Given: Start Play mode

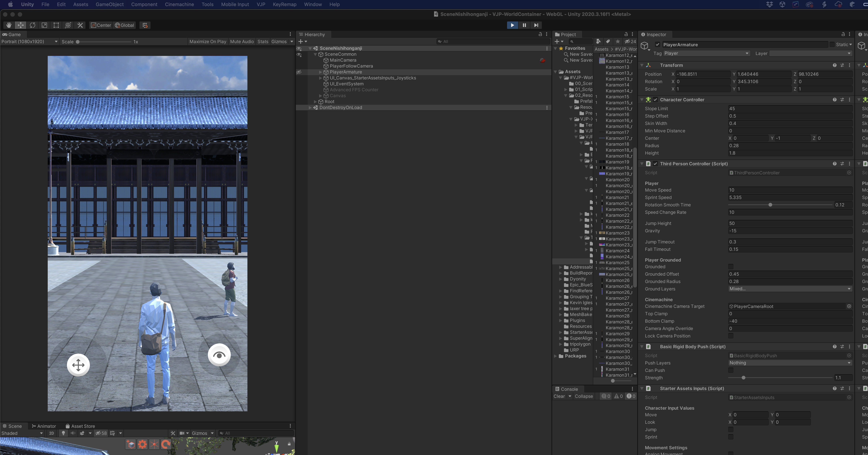Looking at the screenshot, I should (x=512, y=25).
